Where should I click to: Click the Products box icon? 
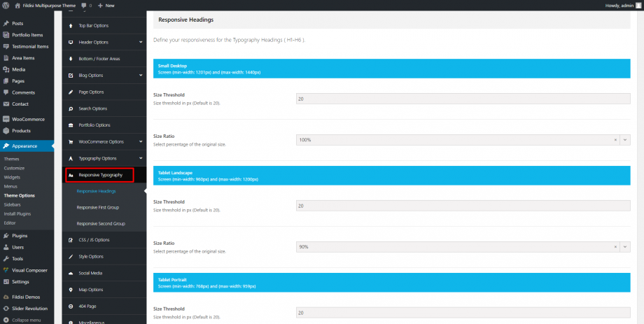click(x=6, y=131)
